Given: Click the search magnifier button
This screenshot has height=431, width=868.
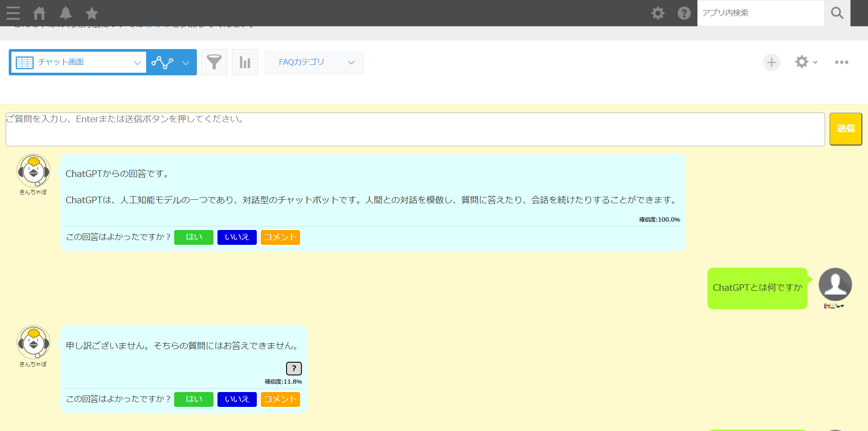Looking at the screenshot, I should [x=837, y=13].
